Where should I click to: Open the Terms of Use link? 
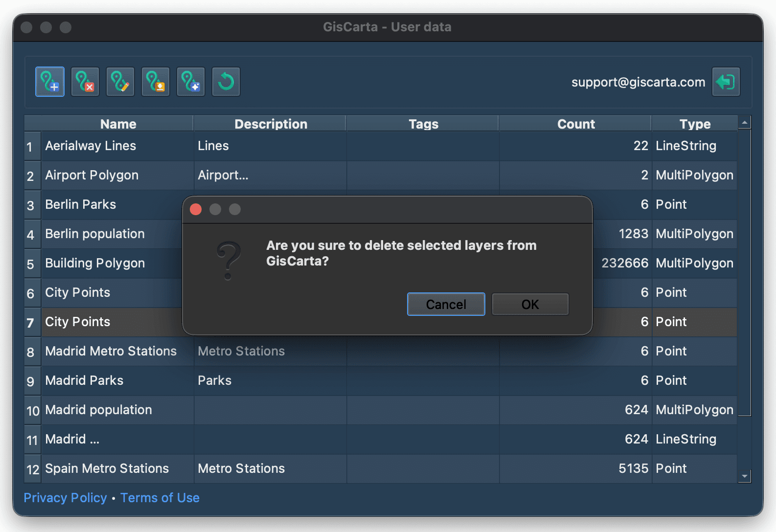pos(160,498)
